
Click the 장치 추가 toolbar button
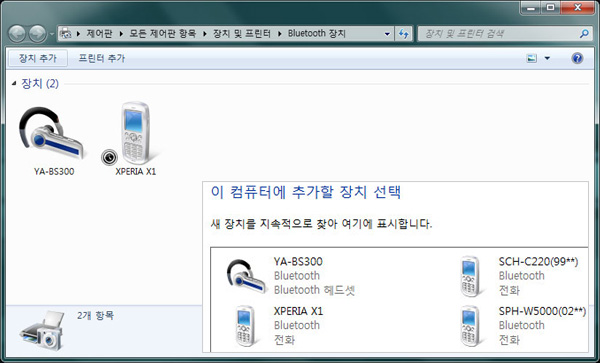coord(38,58)
